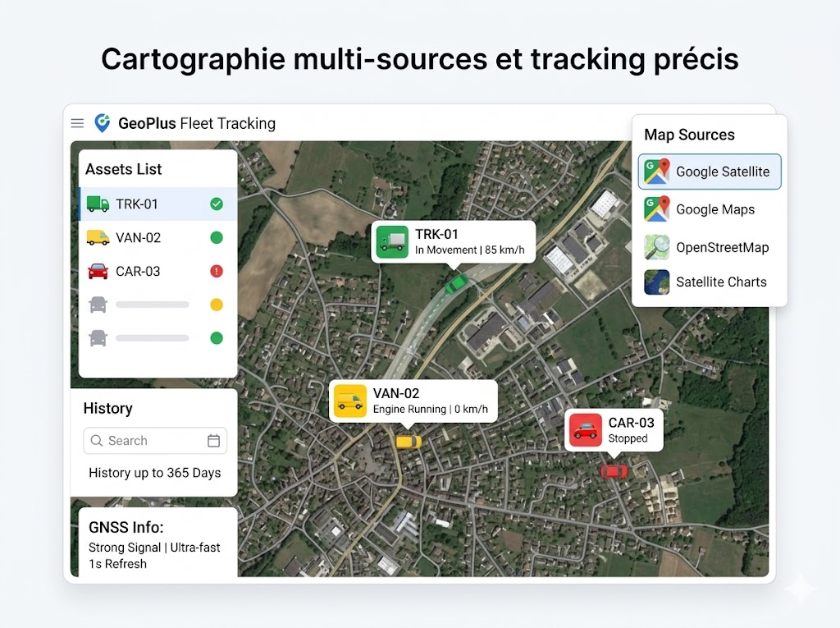The height and width of the screenshot is (628, 840).
Task: Select the red CAR-03 car icon in Assets List
Action: [x=98, y=272]
